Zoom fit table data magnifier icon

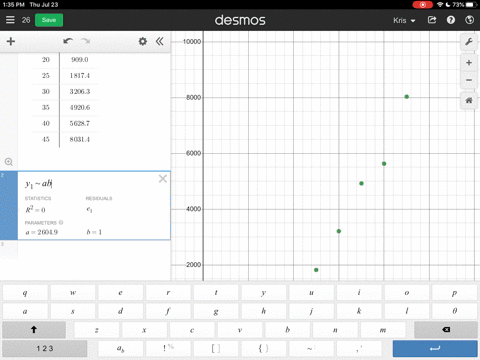coord(9,162)
